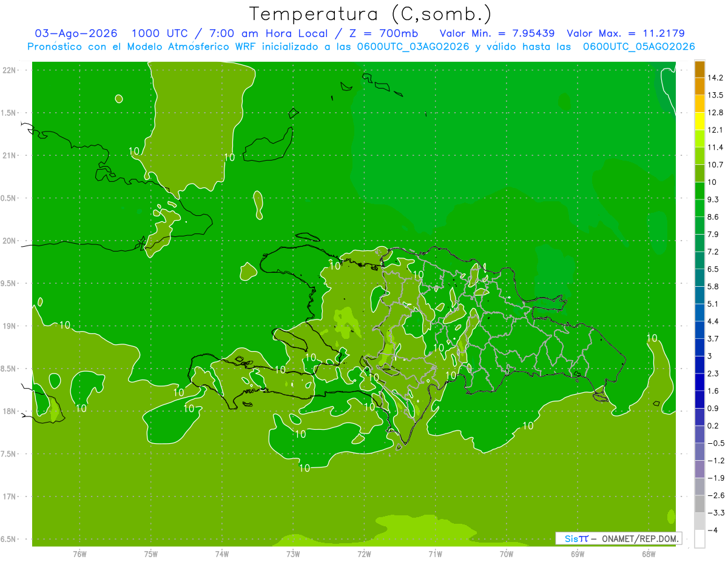Click the teal swatch between 5.8 and 6.5
728x562 pixels.
pyautogui.click(x=699, y=278)
